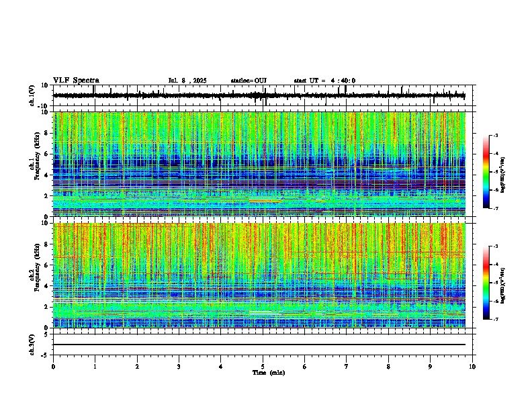Click time axis tick label '3'

(x=179, y=367)
